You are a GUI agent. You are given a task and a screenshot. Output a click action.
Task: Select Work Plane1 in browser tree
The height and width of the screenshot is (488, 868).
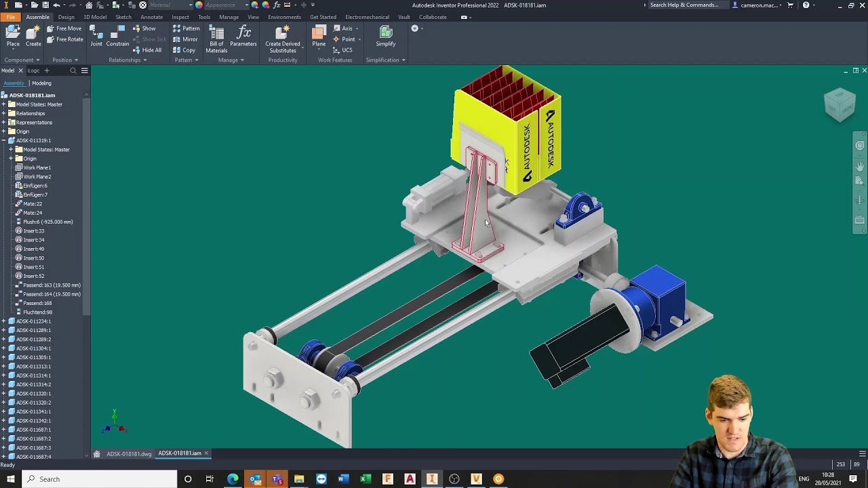coord(37,167)
